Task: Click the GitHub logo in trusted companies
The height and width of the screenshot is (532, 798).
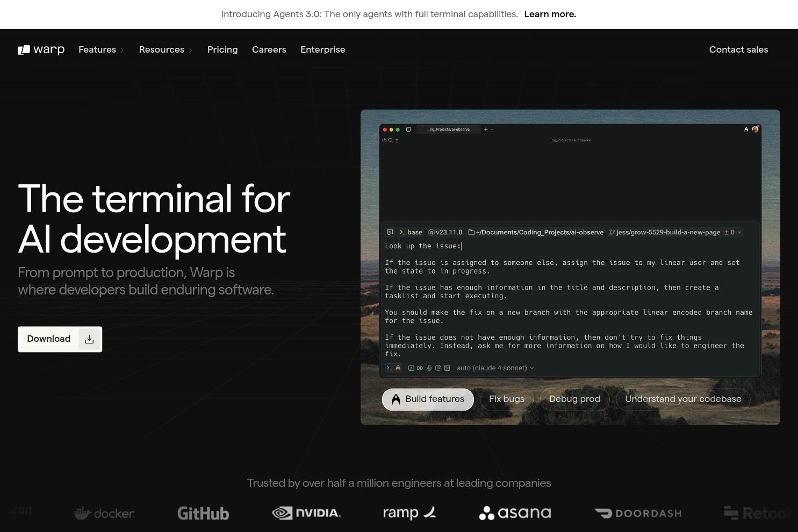Action: [x=203, y=514]
